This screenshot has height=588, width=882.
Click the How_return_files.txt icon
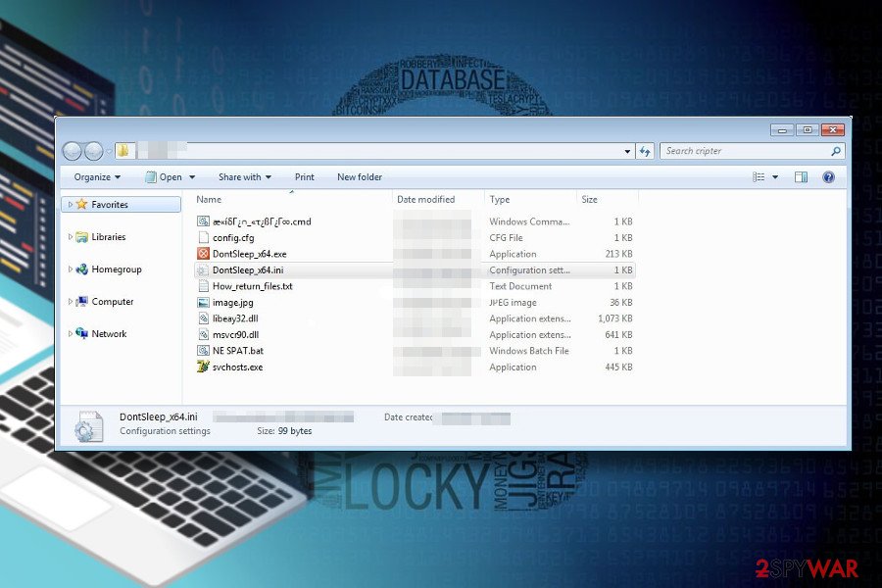point(203,286)
